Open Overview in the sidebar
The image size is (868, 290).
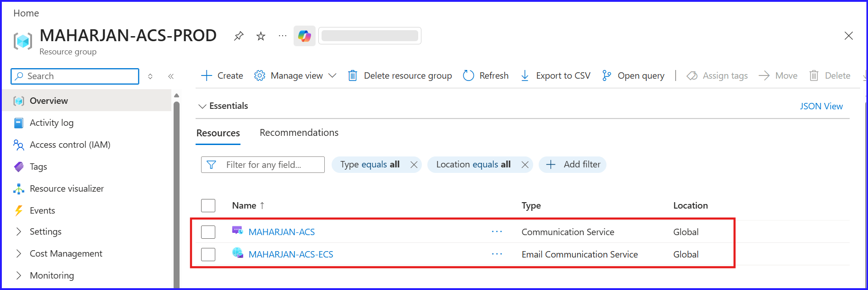tap(87, 101)
